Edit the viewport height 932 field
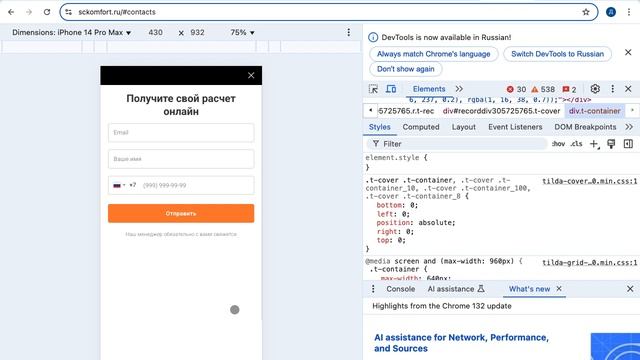 pos(197,33)
